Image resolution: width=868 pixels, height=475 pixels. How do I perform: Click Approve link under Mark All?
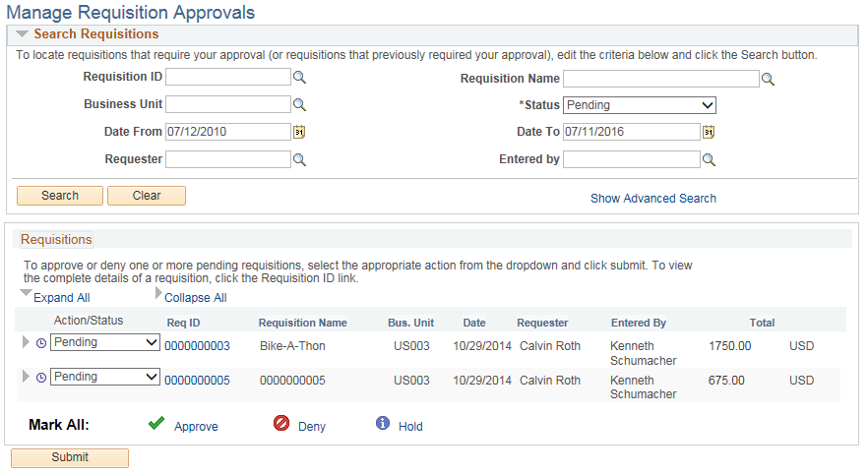coord(196,427)
